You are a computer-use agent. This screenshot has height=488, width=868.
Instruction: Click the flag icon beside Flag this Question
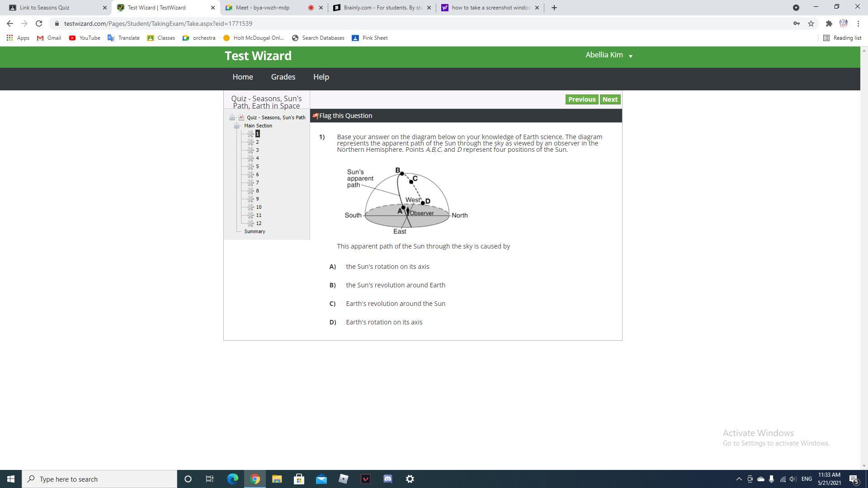pos(315,116)
